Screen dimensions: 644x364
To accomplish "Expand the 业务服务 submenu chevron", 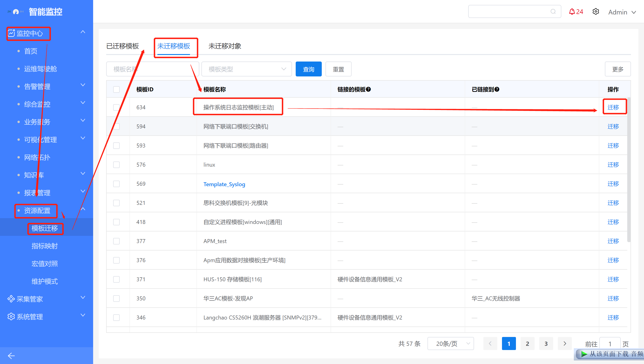I will 83,120.
